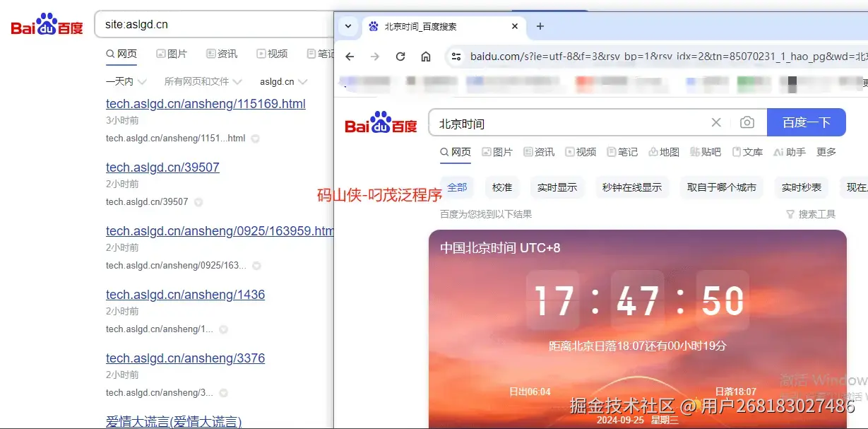Open result tech.aslgd.cn/ansheng/115169.html
The height and width of the screenshot is (429, 868).
(x=206, y=104)
